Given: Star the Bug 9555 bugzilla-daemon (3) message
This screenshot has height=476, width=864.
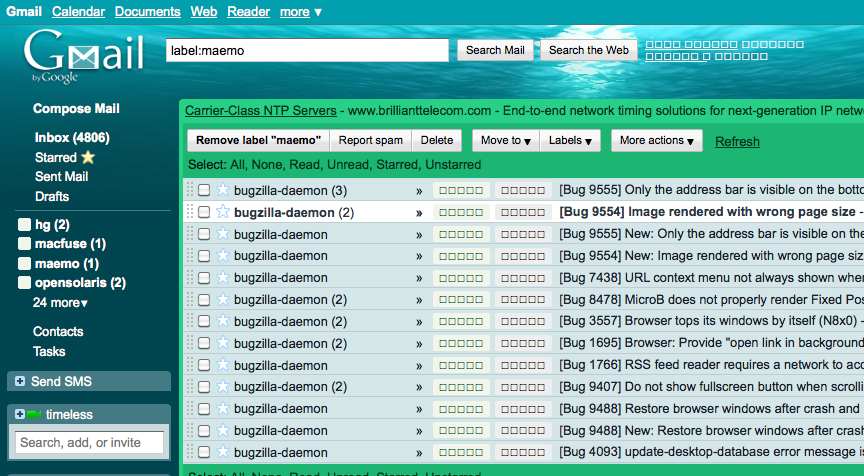Looking at the screenshot, I should click(223, 190).
